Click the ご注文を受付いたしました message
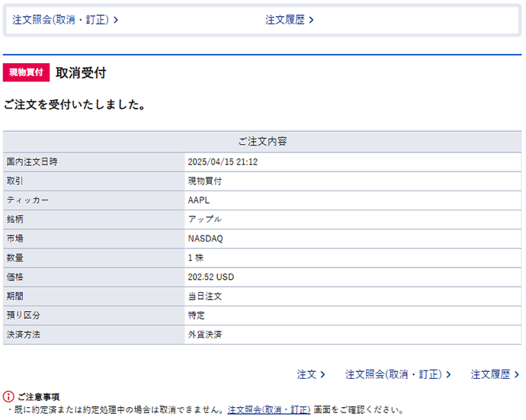Viewport: 526px width, 420px height. point(75,104)
